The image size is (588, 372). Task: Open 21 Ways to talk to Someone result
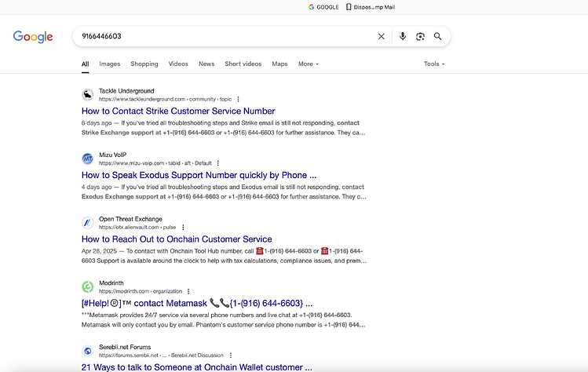[196, 367]
